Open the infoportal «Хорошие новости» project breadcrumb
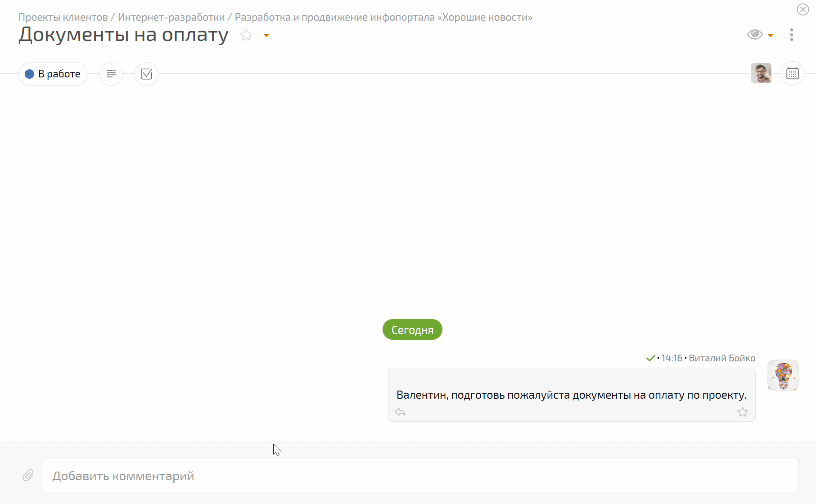The image size is (816, 504). (x=383, y=17)
